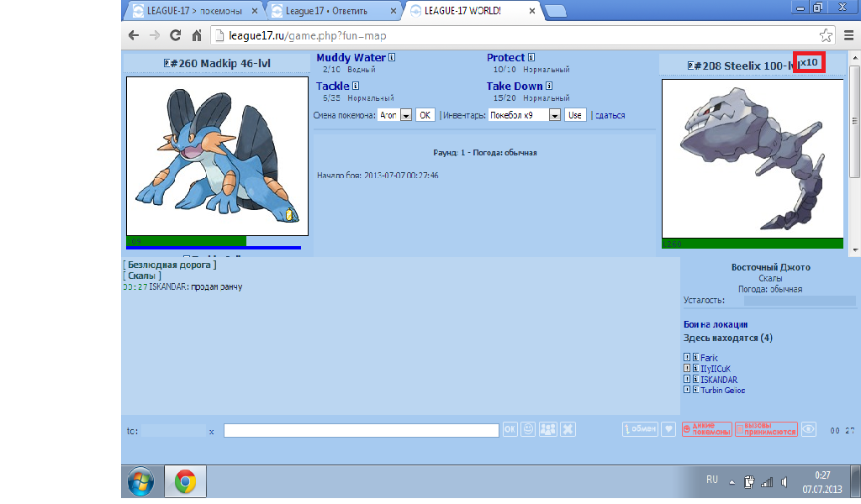Screen dimensions: 861x504
Task: Switch to the 'League17 • Ответить' tab
Action: [334, 11]
